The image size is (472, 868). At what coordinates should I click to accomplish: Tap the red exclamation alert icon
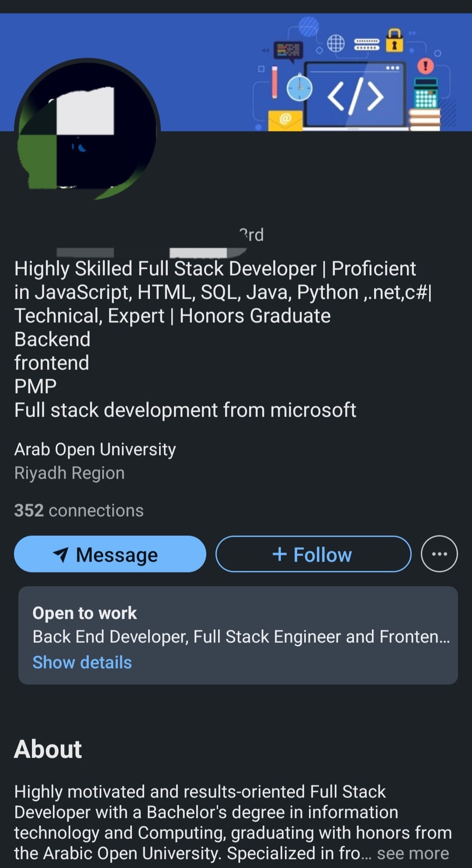click(x=425, y=66)
